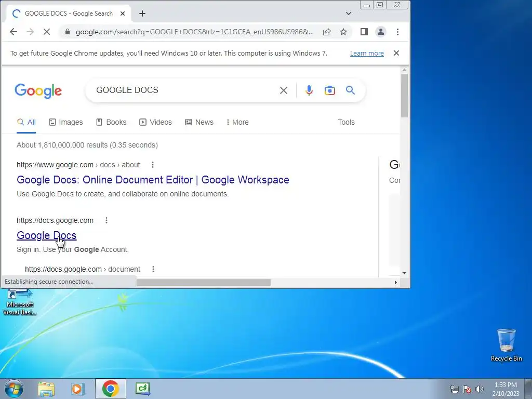Click the share page icon in address bar
Image resolution: width=532 pixels, height=399 pixels.
[327, 32]
